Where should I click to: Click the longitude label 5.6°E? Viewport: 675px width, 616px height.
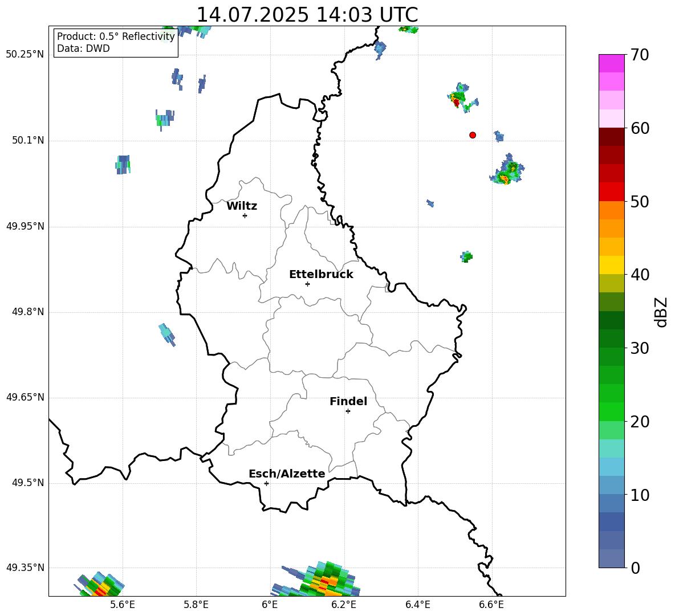(x=123, y=605)
